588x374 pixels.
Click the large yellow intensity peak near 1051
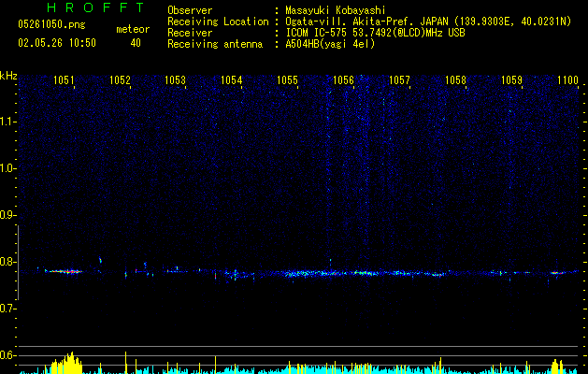pyautogui.click(x=66, y=363)
